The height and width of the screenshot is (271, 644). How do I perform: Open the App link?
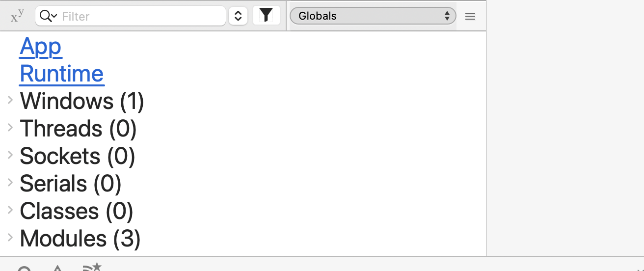41,47
